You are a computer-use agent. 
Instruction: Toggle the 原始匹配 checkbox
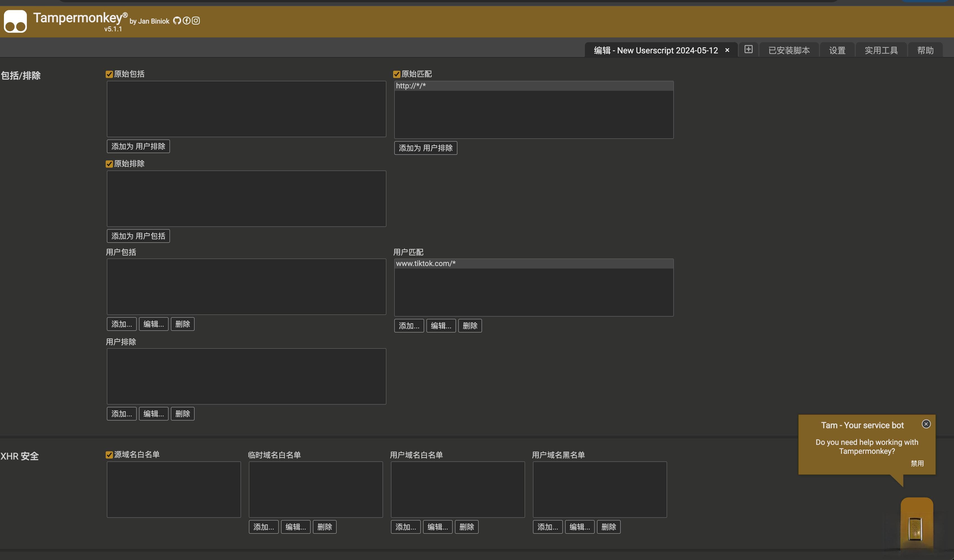point(396,74)
